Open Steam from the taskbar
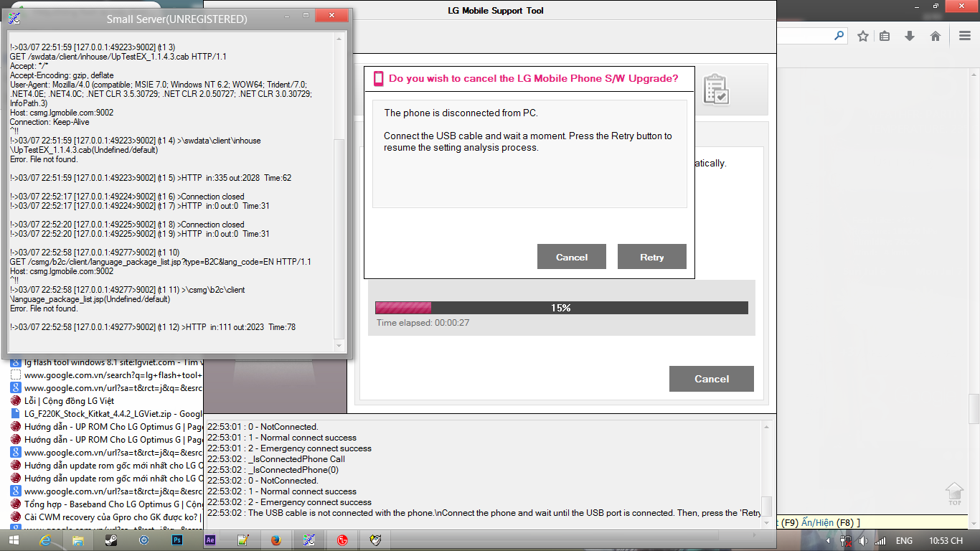Image resolution: width=980 pixels, height=551 pixels. (x=111, y=540)
